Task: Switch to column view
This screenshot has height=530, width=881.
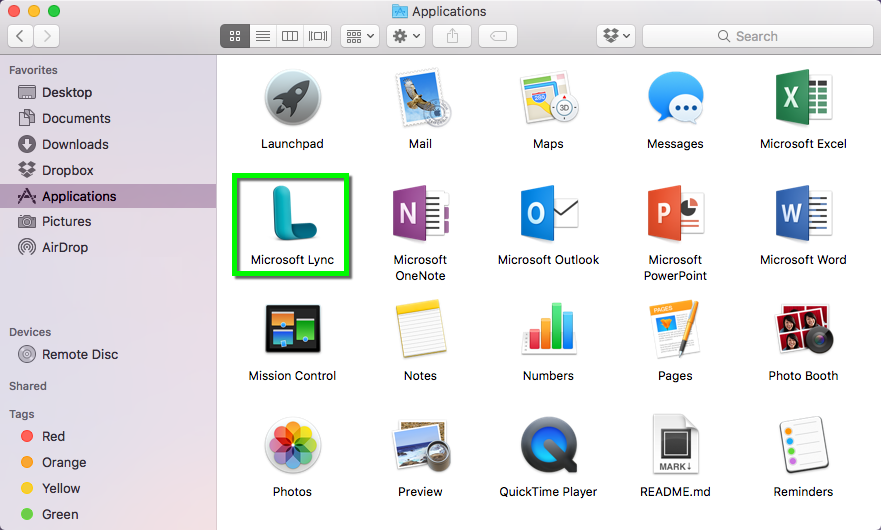Action: (290, 36)
